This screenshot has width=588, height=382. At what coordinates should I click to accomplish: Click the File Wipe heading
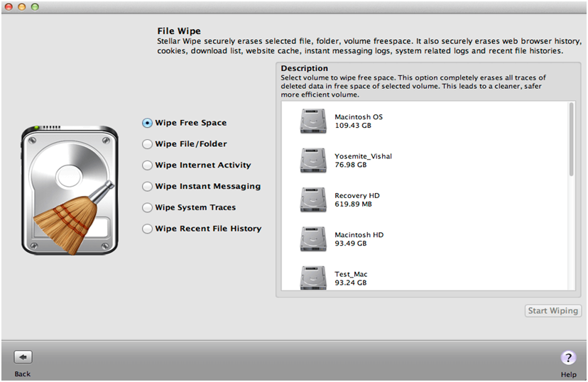click(x=179, y=31)
